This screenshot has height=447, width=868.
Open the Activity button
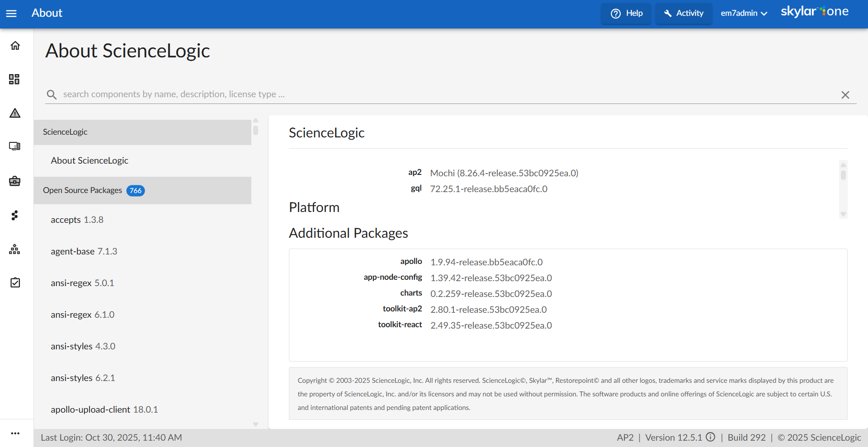point(683,14)
